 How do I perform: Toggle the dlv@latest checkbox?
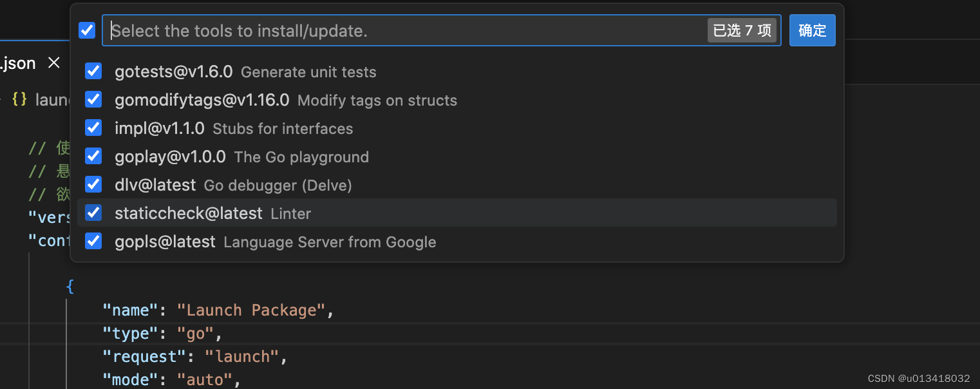[93, 184]
